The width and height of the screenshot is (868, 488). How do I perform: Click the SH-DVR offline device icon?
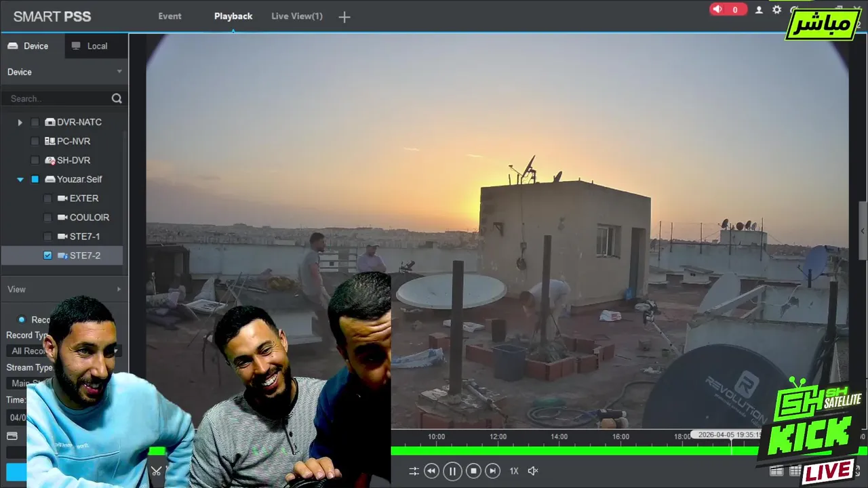(50, 161)
